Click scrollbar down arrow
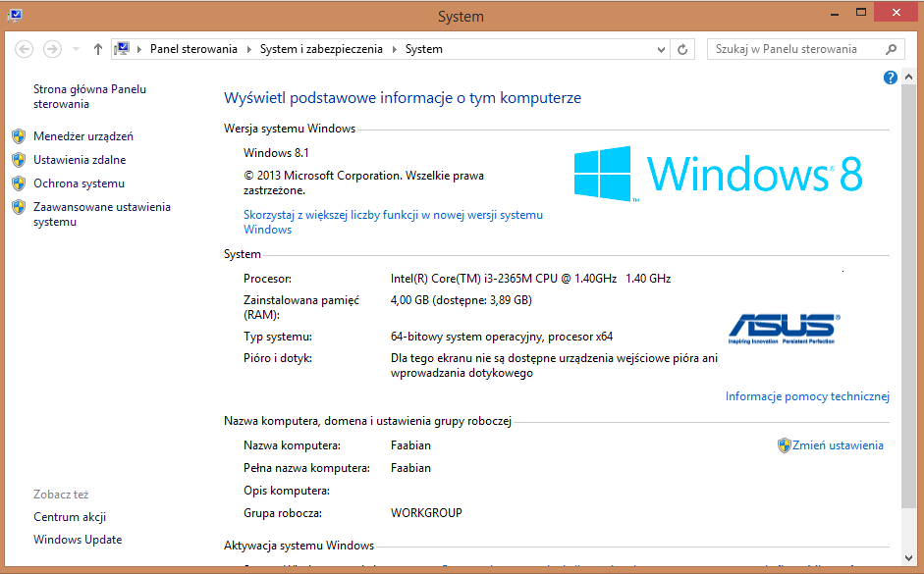This screenshot has width=924, height=574. tap(908, 557)
